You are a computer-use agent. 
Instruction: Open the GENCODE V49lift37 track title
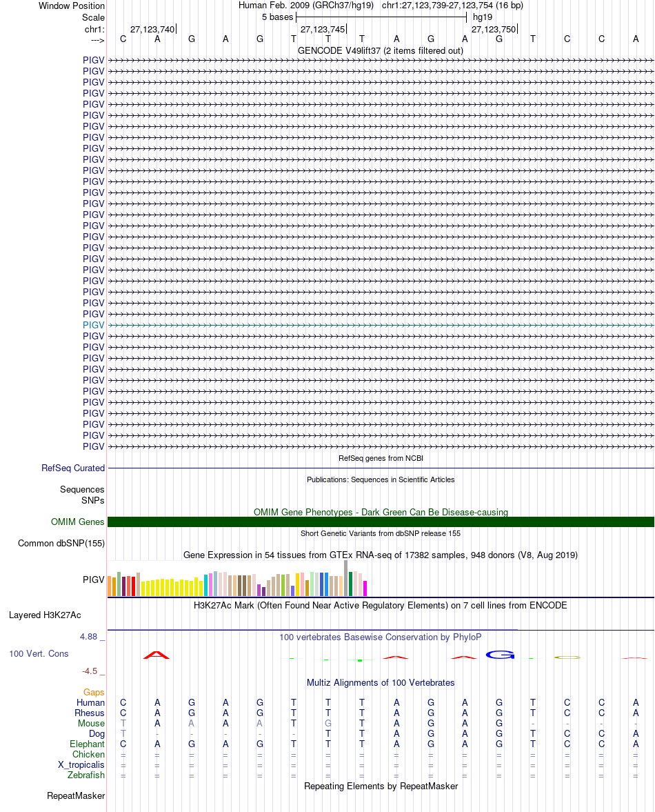tap(381, 51)
